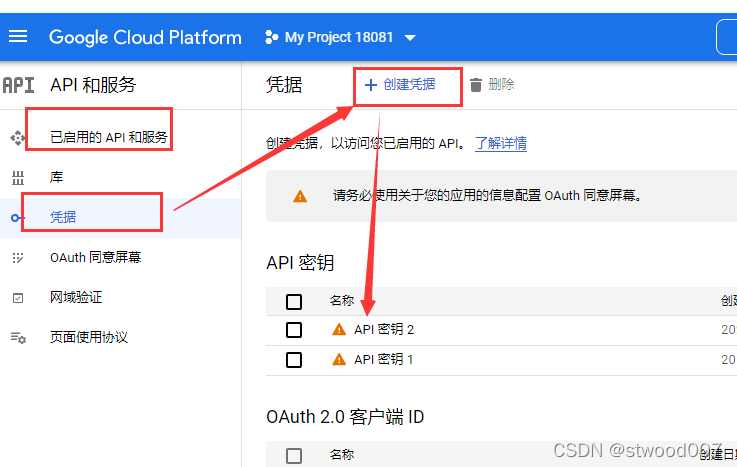Check the box for API 密钥 1

[294, 360]
